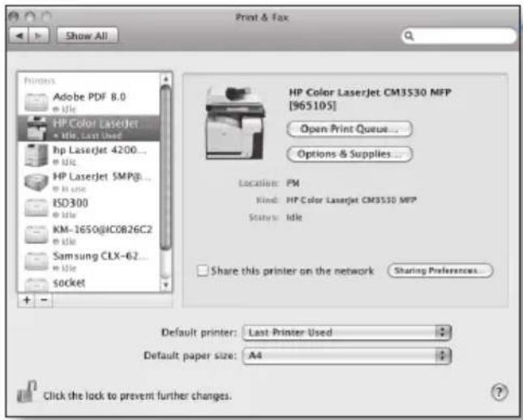Image resolution: width=523 pixels, height=420 pixels.
Task: Open Sharing Preferences
Action: (x=440, y=271)
